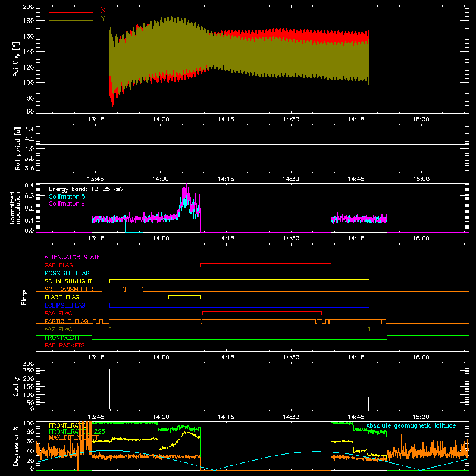Click the 250 tick on Quality axis
The image size is (476, 476).
click(x=29, y=370)
